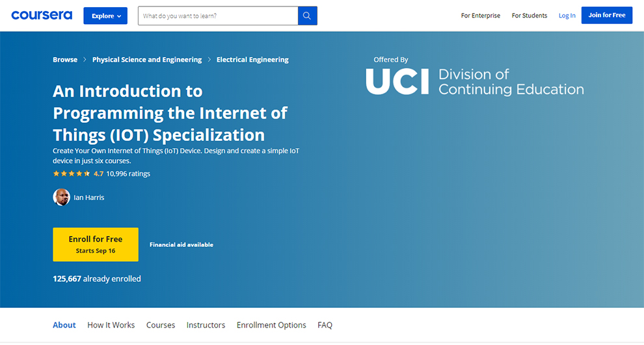Switch to Instructors tab
The height and width of the screenshot is (345, 644).
[206, 325]
